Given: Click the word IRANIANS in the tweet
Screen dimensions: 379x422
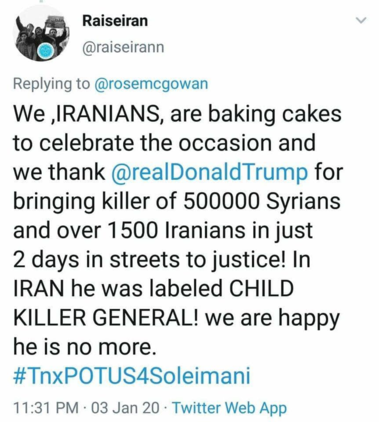Looking at the screenshot, I should click(x=107, y=114).
